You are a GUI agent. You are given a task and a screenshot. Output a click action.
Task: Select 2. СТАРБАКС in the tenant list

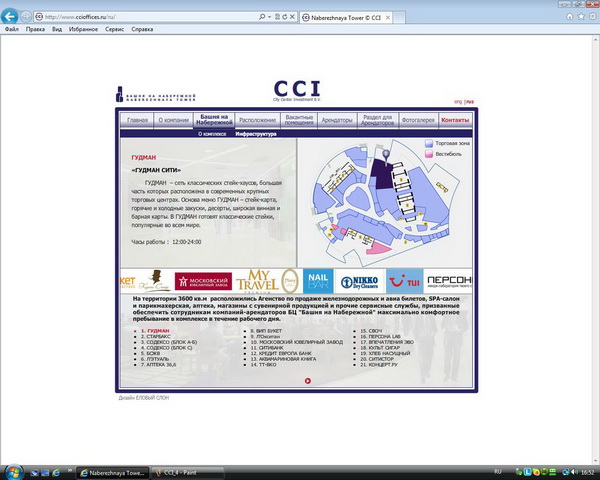155,336
